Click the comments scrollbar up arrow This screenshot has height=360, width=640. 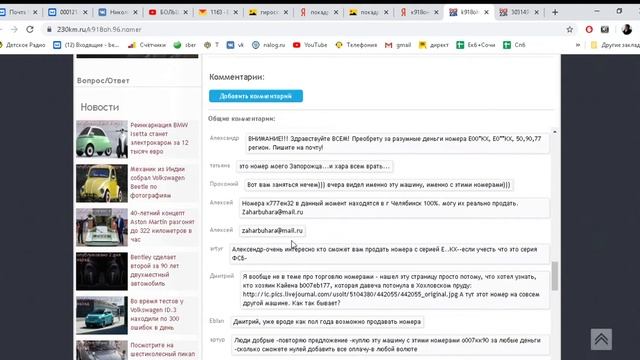555,132
